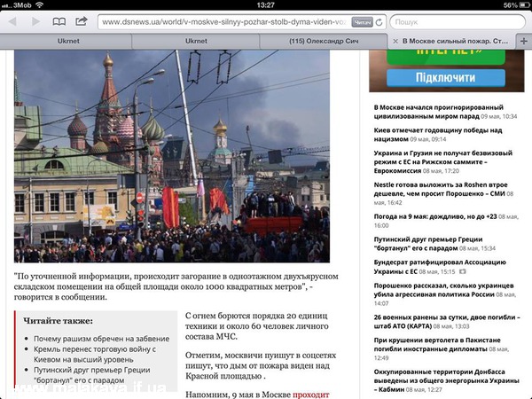Image resolution: width=532 pixels, height=399 pixels.
Task: Open 'Nestle готова выложить за Roshen' link
Action: (x=441, y=190)
